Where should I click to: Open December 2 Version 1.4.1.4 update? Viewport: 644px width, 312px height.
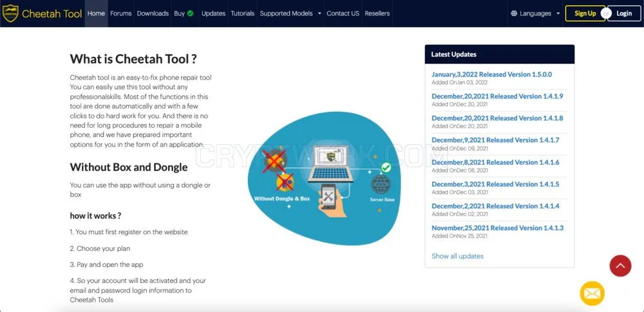[x=495, y=206]
